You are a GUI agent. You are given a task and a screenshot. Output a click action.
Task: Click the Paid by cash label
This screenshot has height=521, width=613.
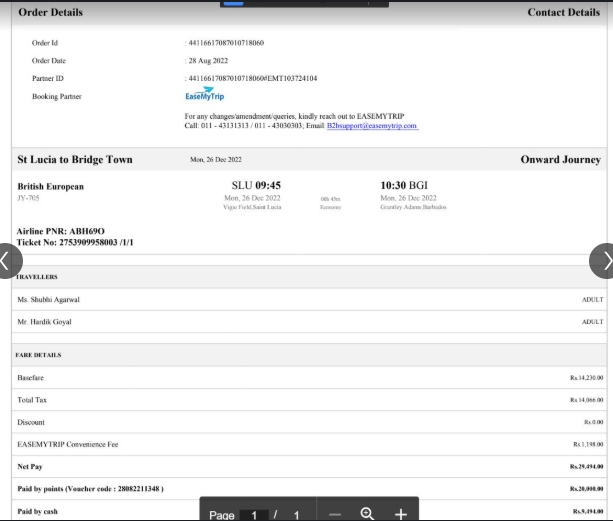point(38,512)
